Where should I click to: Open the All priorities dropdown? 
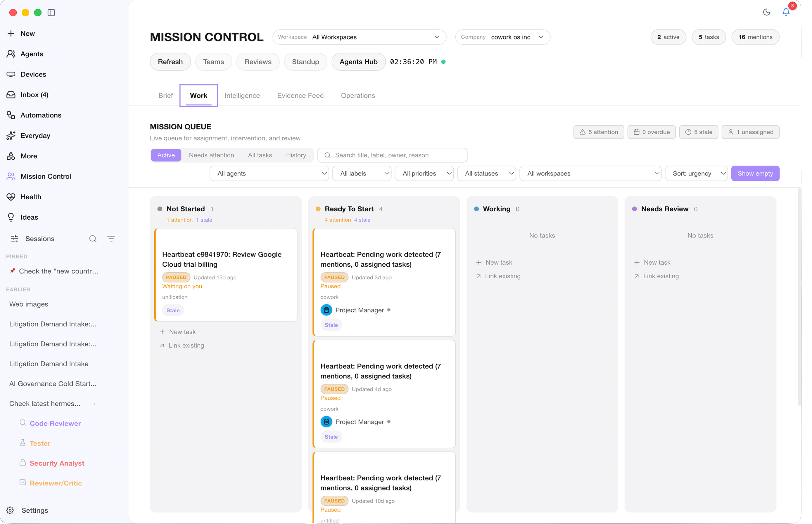424,173
